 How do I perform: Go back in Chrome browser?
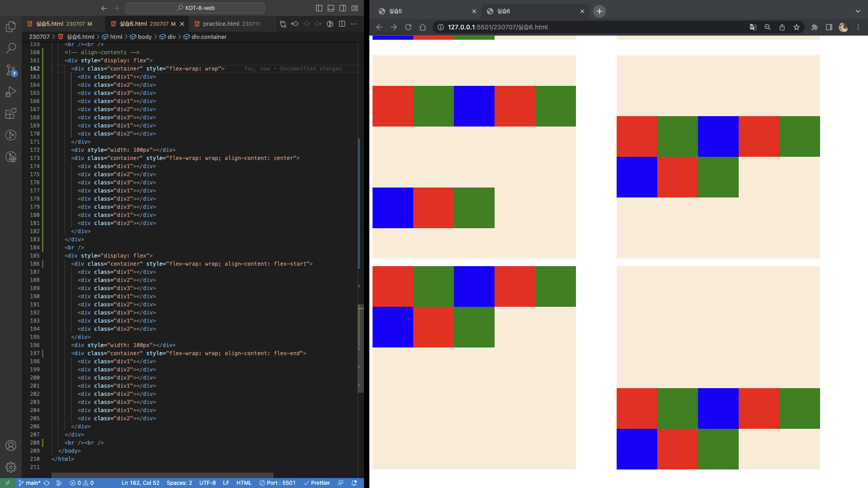coord(379,27)
